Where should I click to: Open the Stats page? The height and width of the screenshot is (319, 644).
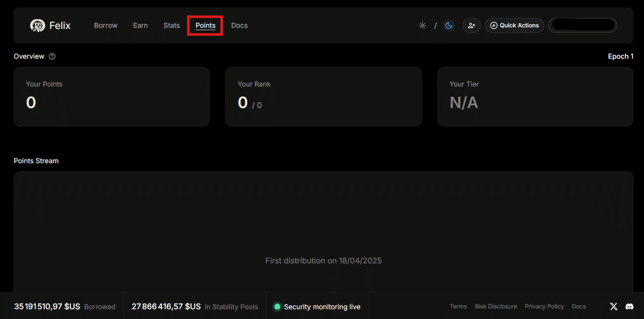(171, 25)
